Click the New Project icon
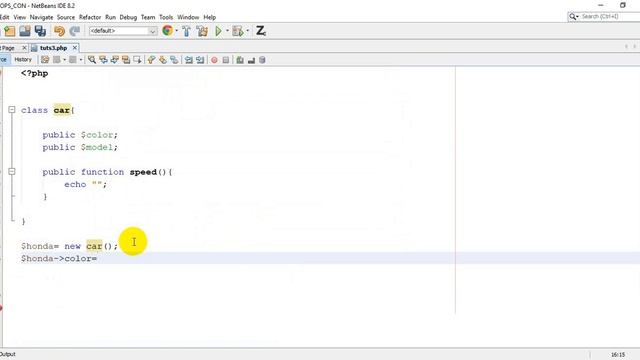 10,31
